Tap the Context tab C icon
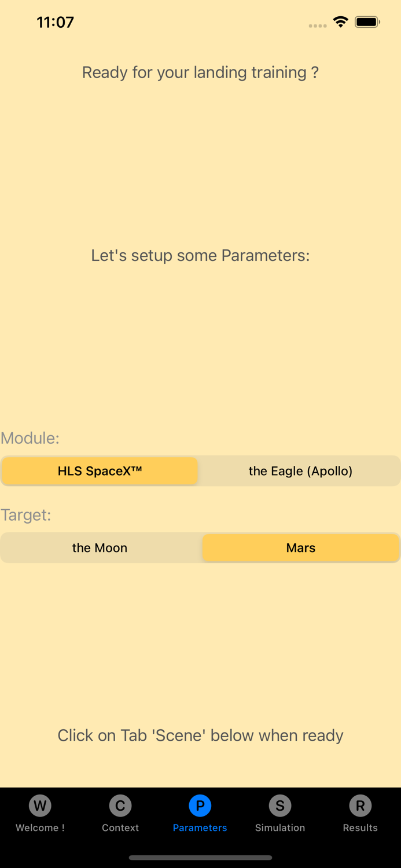The width and height of the screenshot is (401, 868). [120, 806]
